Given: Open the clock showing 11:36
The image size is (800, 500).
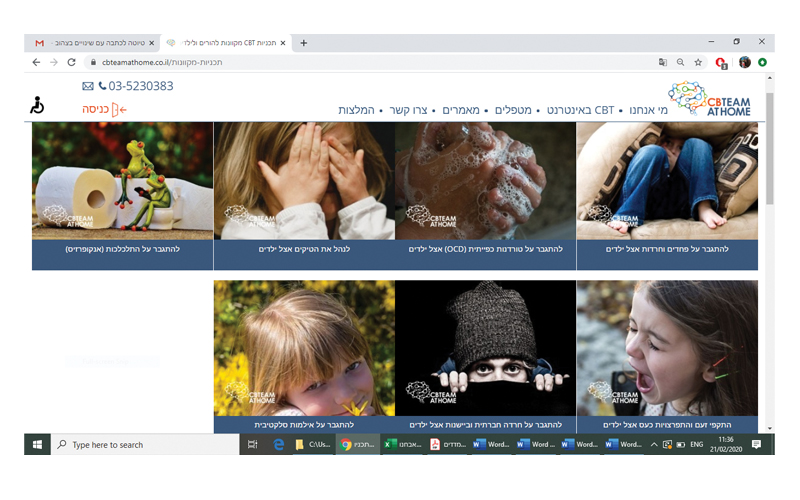Looking at the screenshot, I should click(726, 444).
